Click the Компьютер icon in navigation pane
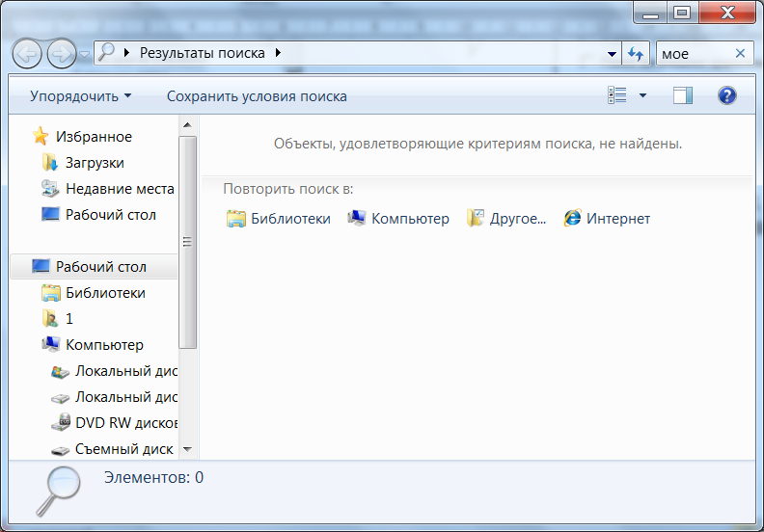Image resolution: width=764 pixels, height=532 pixels. 50,344
